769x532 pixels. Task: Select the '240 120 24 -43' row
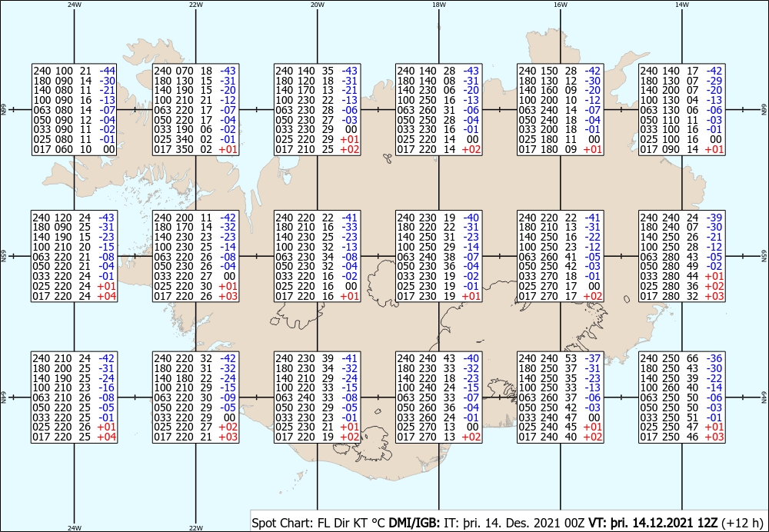[74, 218]
